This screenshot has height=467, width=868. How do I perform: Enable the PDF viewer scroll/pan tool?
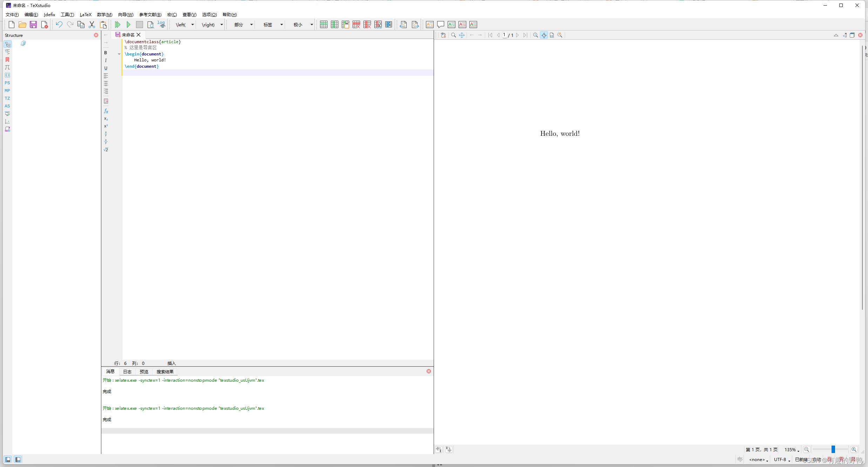(462, 35)
